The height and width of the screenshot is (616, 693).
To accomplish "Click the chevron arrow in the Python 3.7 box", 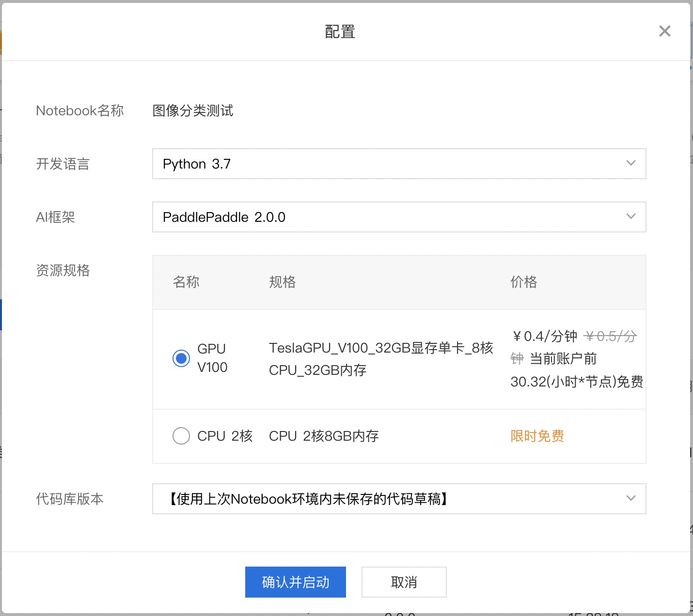I will point(631,163).
